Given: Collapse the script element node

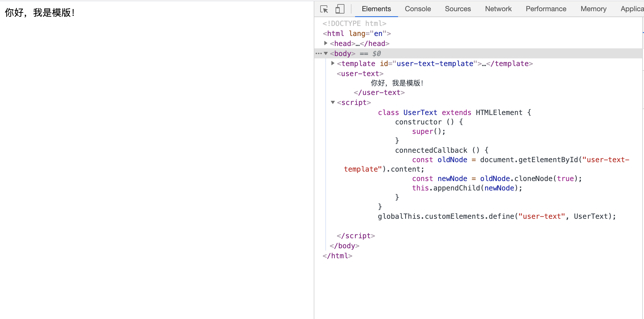Looking at the screenshot, I should click(333, 102).
